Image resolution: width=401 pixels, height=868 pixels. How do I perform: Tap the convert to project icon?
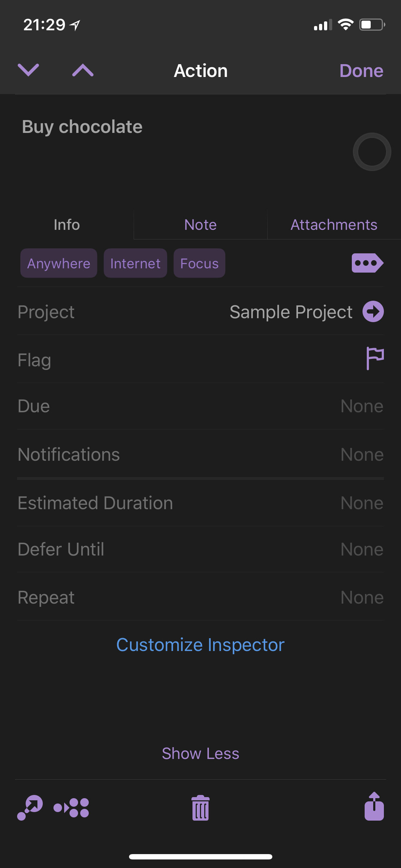coord(71,807)
